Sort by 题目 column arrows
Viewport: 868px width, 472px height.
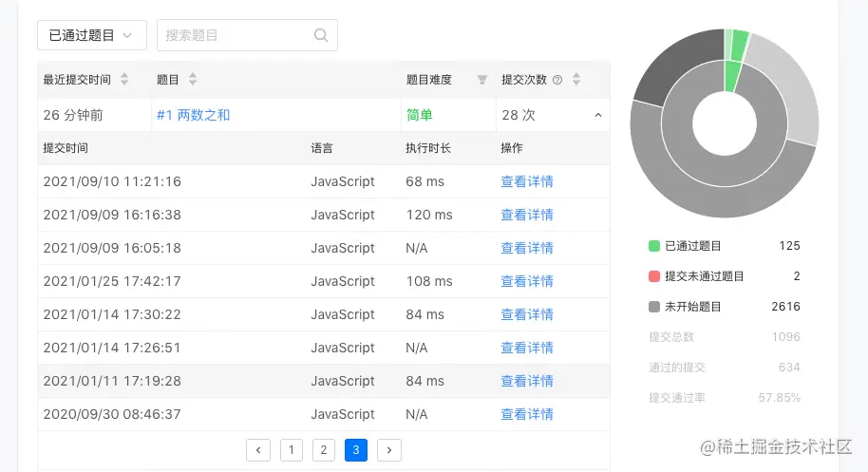[x=193, y=80]
